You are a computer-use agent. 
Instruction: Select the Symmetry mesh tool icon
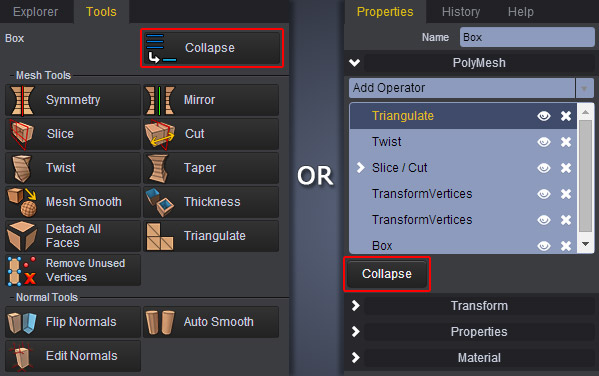tap(22, 100)
